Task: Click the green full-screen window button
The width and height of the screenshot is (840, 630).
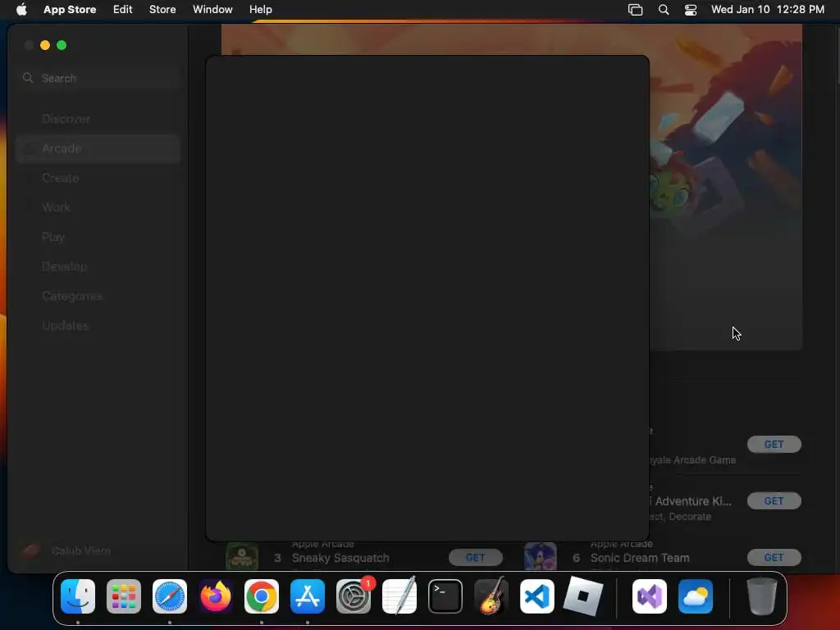Action: [62, 45]
